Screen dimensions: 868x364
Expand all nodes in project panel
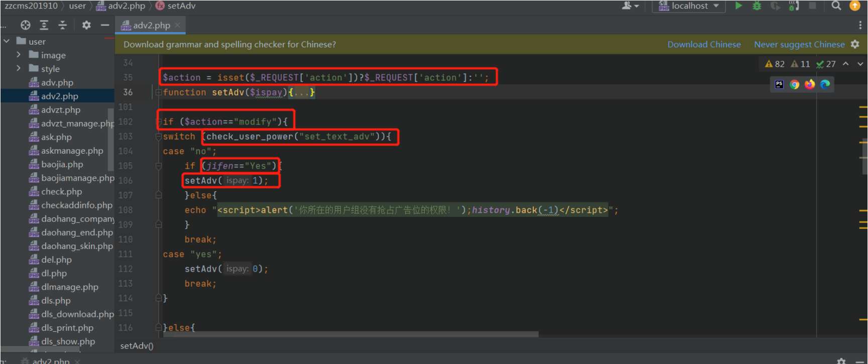click(x=44, y=25)
